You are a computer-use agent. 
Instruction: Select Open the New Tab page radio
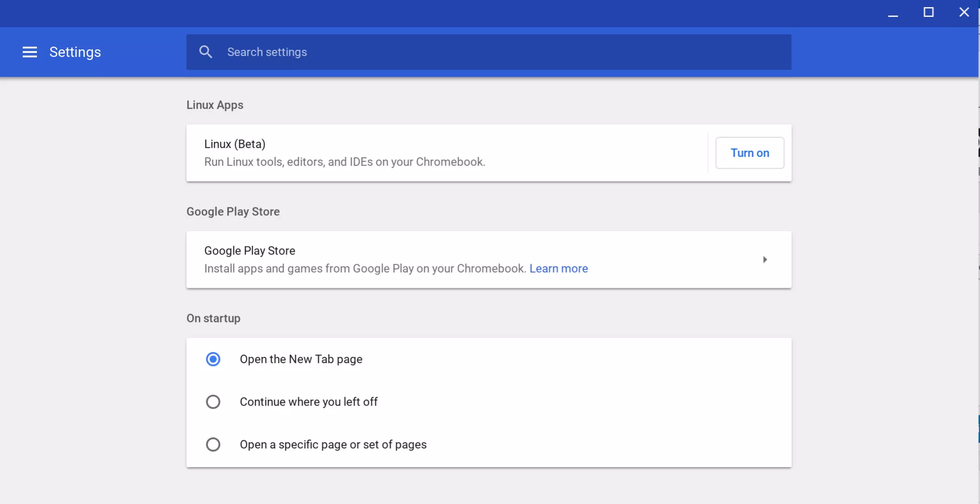tap(213, 359)
